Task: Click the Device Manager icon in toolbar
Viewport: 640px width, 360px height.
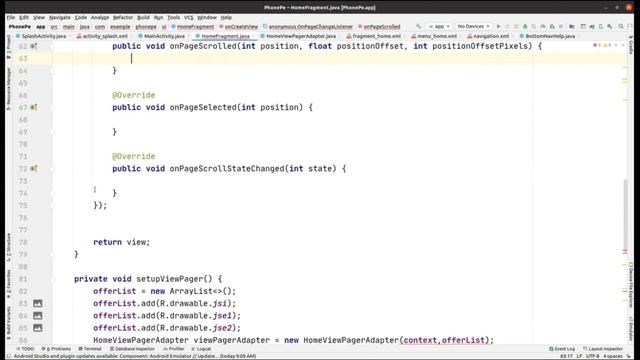Action: pyautogui.click(x=601, y=27)
